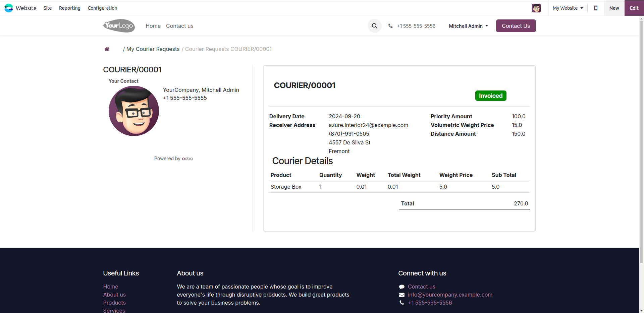Click the search magnifier icon in header
The image size is (644, 313).
tap(374, 26)
